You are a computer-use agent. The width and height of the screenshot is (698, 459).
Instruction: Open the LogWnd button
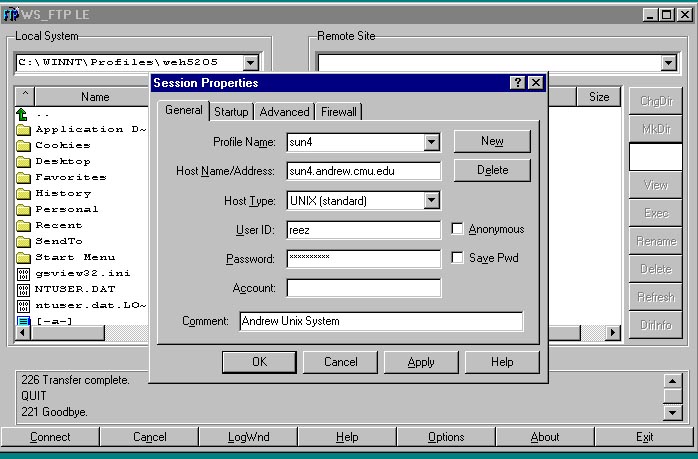pyautogui.click(x=248, y=437)
